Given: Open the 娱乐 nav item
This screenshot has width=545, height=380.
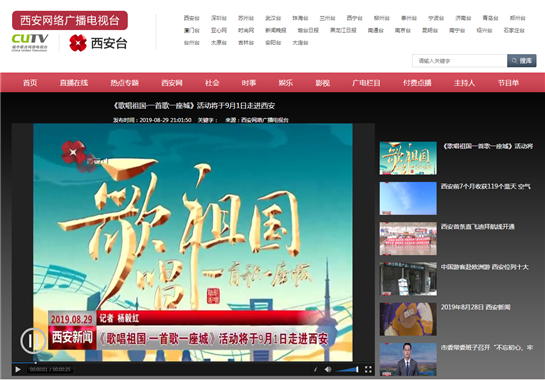Looking at the screenshot, I should [285, 83].
